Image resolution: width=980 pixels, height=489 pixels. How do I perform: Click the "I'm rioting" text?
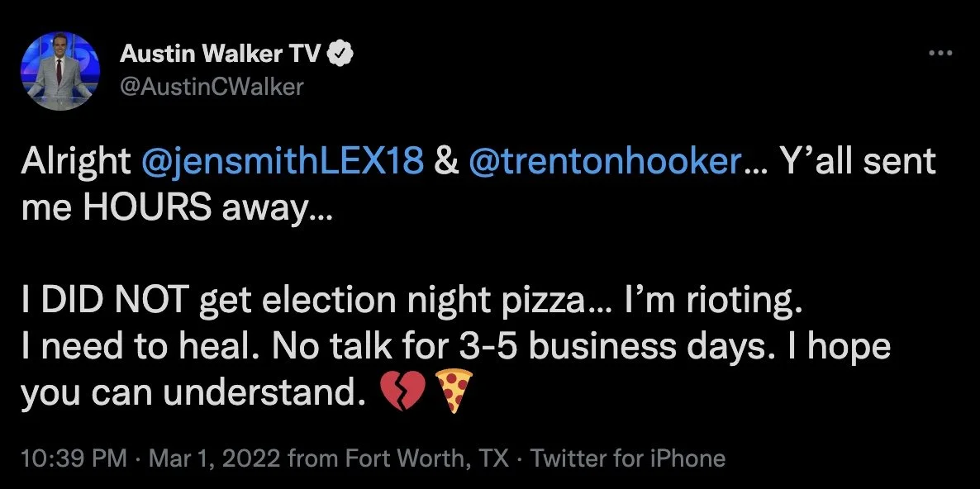711,302
